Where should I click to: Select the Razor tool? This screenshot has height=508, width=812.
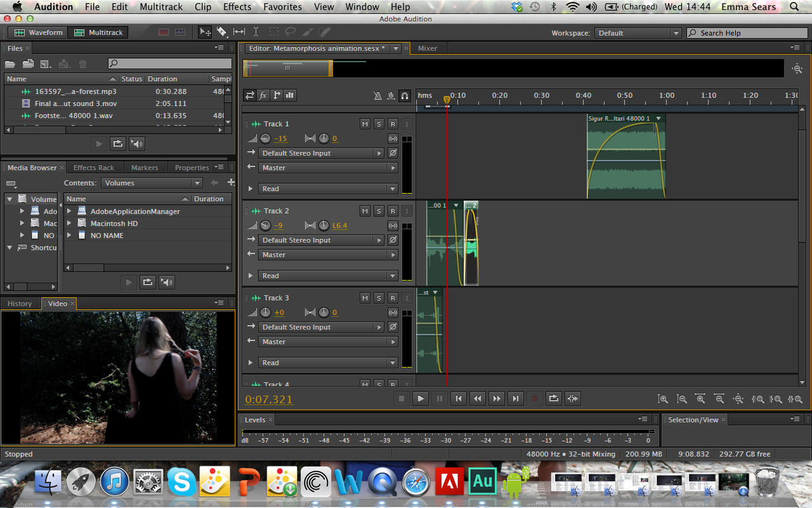[223, 32]
